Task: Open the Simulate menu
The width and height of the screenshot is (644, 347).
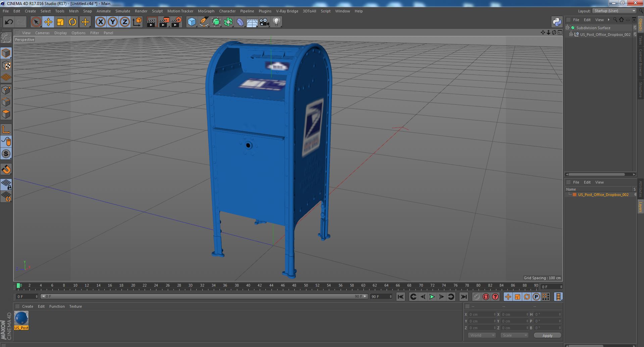Action: [x=123, y=11]
